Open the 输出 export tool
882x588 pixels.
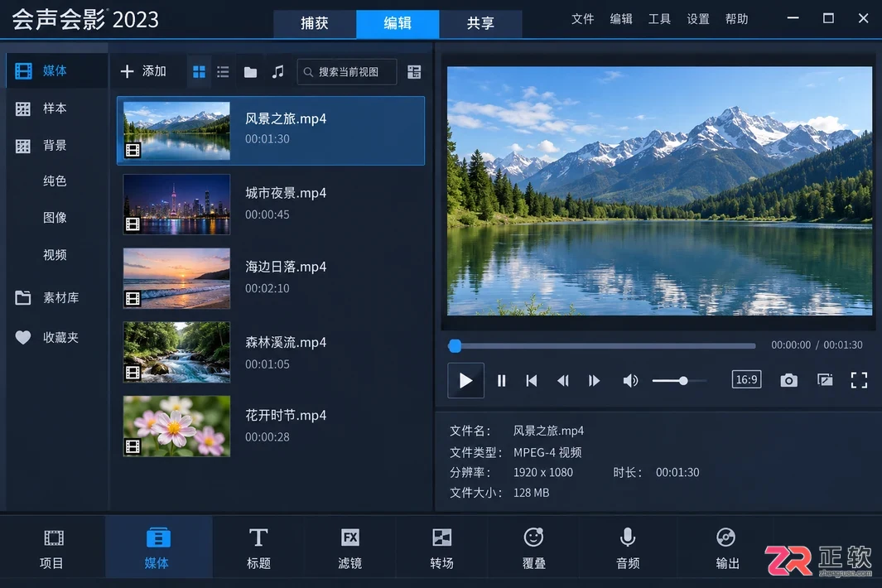(727, 547)
